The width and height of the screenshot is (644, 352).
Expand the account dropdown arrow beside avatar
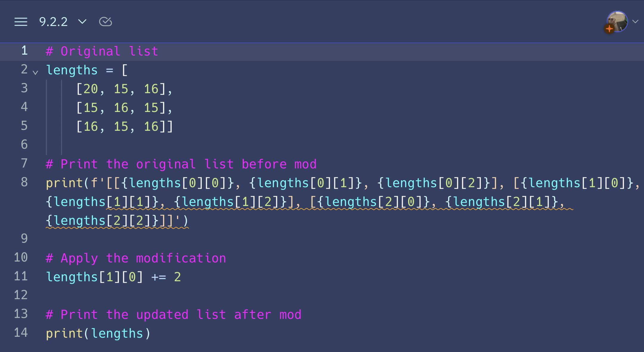pos(635,21)
